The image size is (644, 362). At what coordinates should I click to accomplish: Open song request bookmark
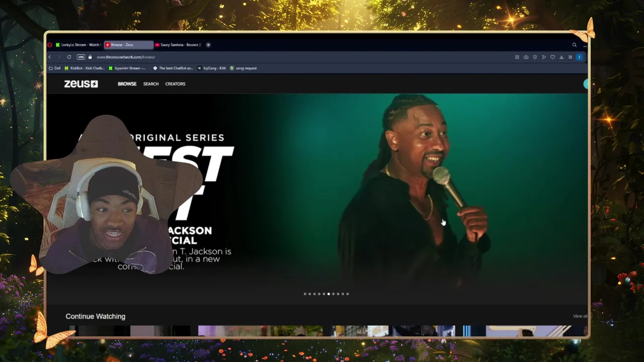244,68
